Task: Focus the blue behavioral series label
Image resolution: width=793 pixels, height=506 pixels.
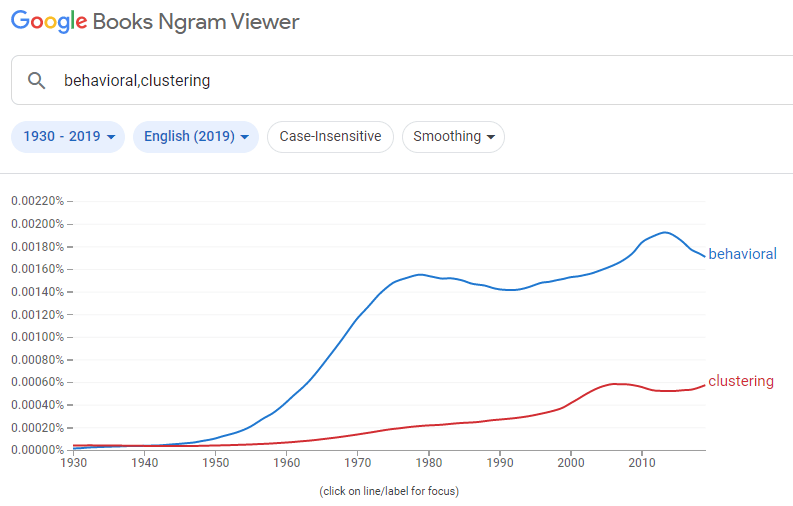Action: click(742, 254)
